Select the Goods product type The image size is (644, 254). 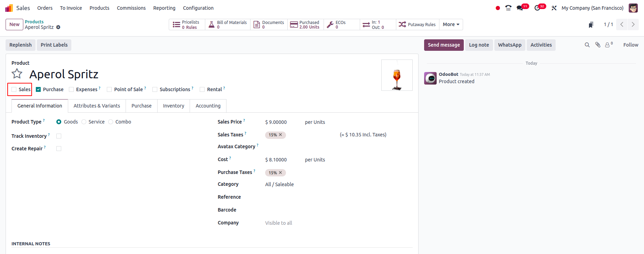click(x=59, y=122)
